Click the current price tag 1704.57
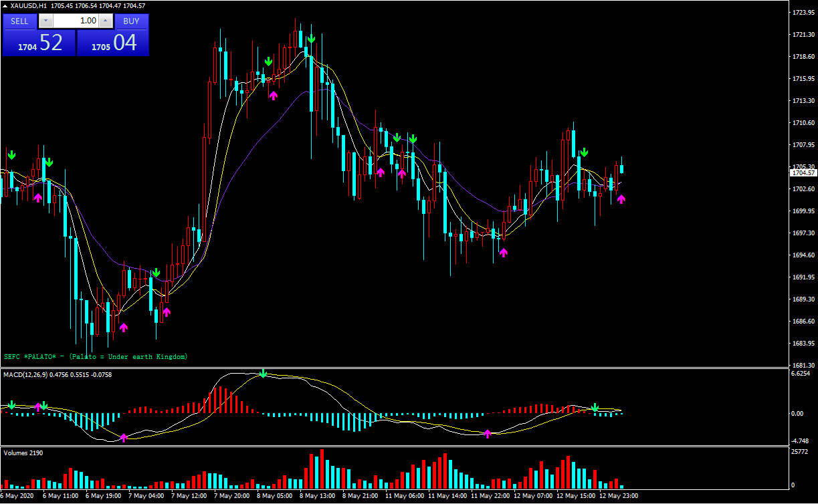Screen dimensions: 818x504 pos(803,173)
